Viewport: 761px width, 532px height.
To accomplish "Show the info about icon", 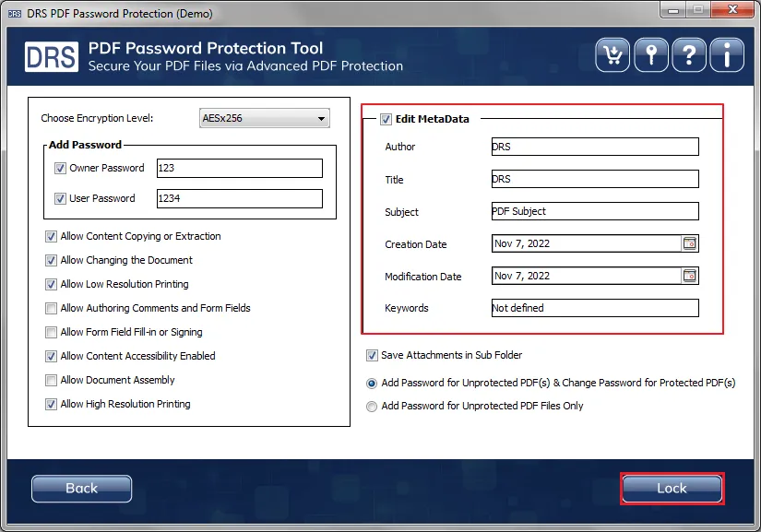I will (x=727, y=54).
